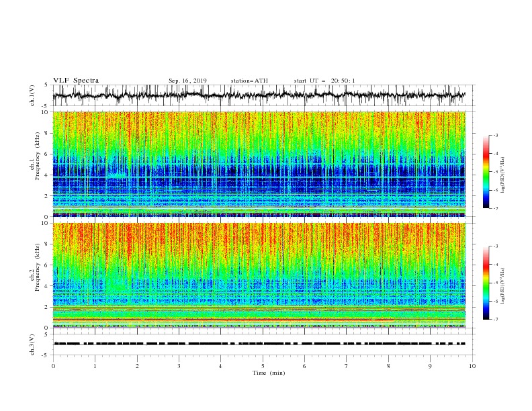
Task: Click the "10" tick on the time axis
Action: click(x=472, y=366)
